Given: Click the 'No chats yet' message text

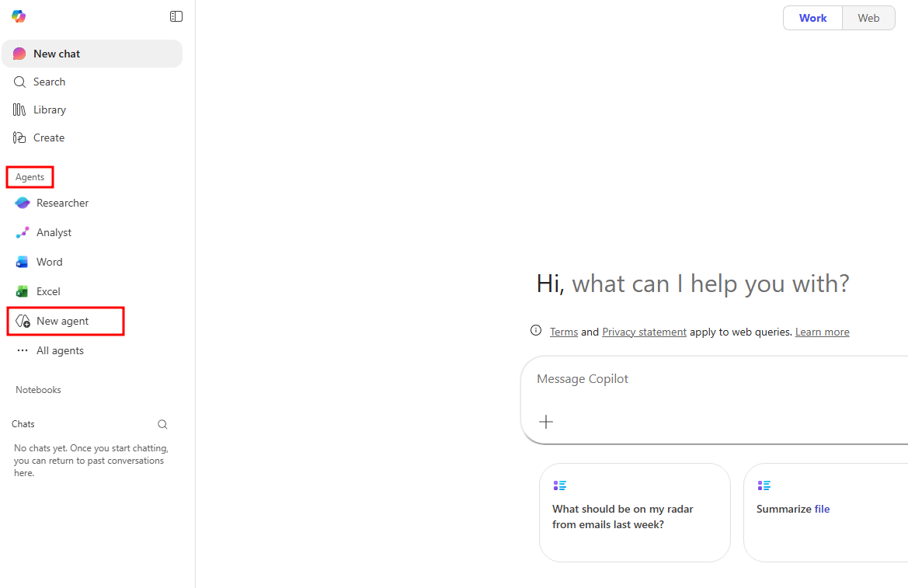Looking at the screenshot, I should tap(91, 461).
